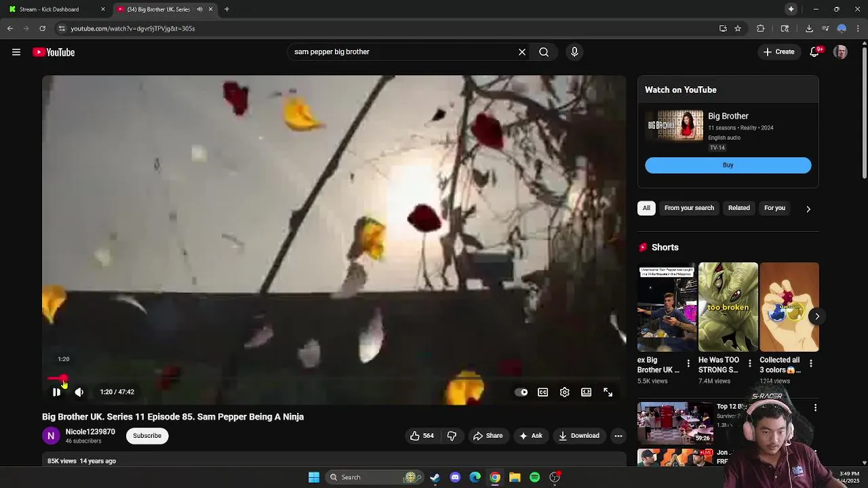Click the URL address bar
This screenshot has width=868, height=488.
tap(387, 28)
